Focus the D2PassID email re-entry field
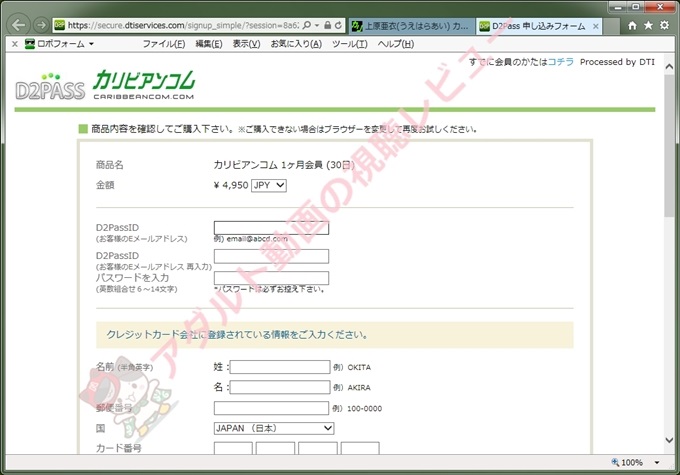 click(271, 256)
